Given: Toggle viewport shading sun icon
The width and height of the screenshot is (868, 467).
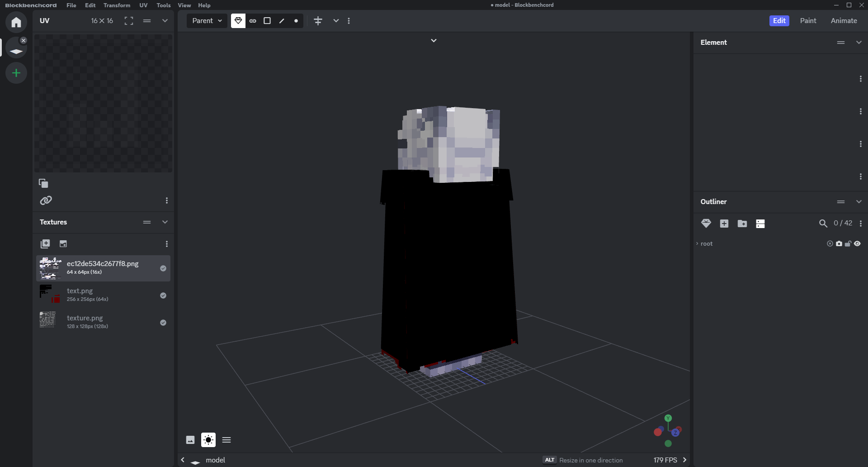Looking at the screenshot, I should (208, 440).
